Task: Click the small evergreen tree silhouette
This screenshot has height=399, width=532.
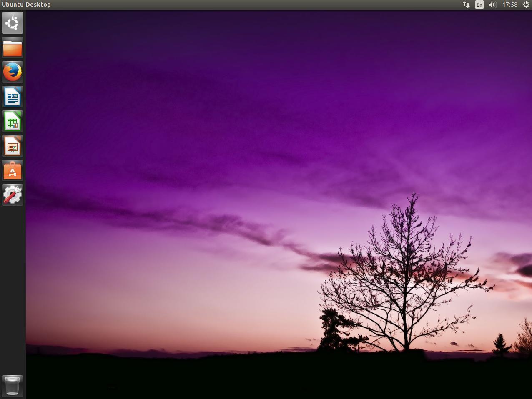Action: pyautogui.click(x=500, y=344)
